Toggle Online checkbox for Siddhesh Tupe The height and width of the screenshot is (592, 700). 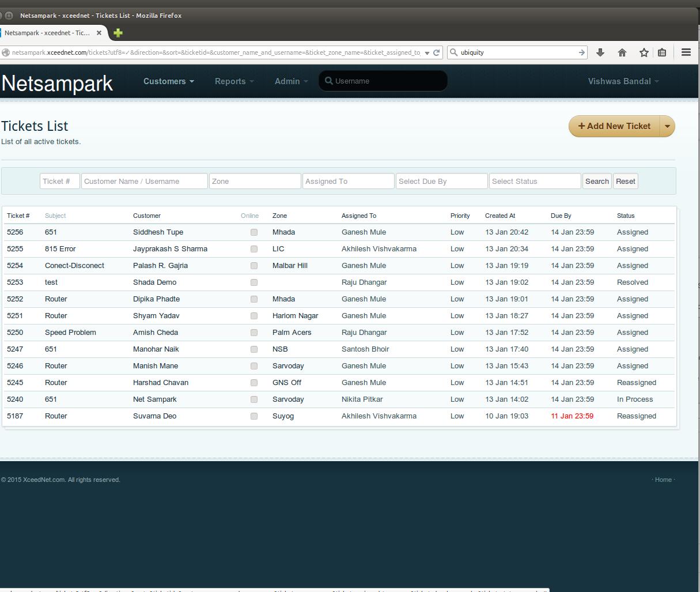click(x=253, y=232)
